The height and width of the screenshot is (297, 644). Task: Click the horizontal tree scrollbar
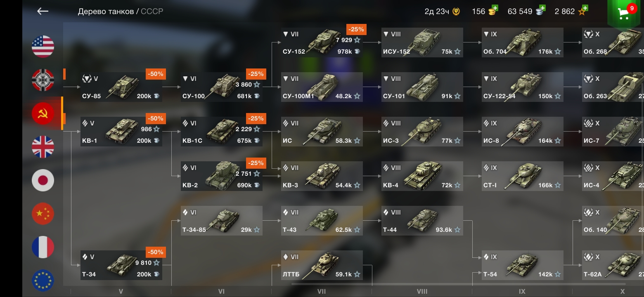(458, 284)
